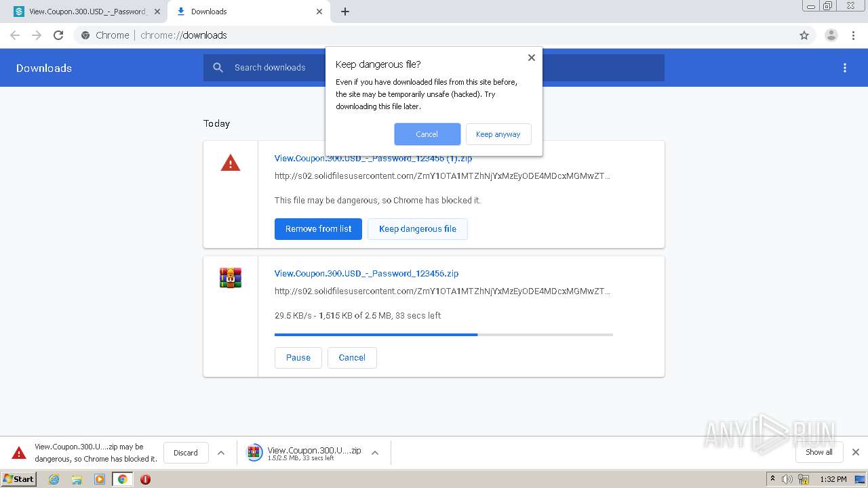Click the red warning triangle icon in the download list
Viewport: 868px width, 488px height.
[231, 163]
